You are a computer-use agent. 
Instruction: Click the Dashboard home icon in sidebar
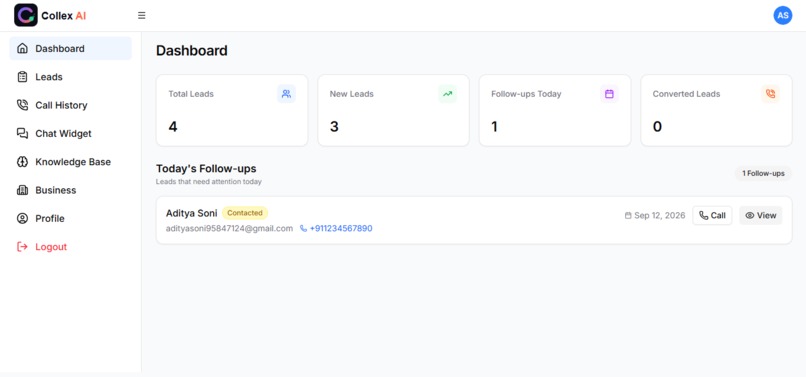22,48
